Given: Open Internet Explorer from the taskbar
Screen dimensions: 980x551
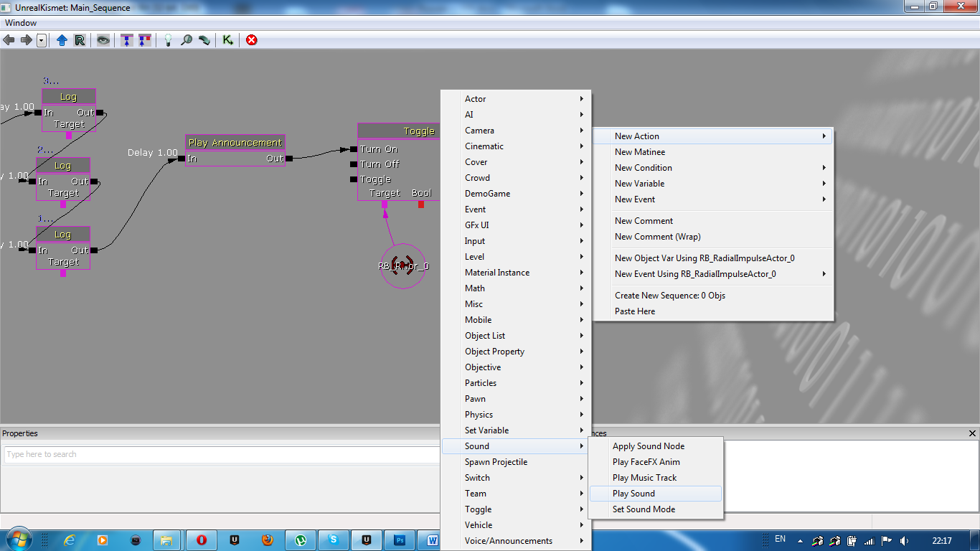Looking at the screenshot, I should tap(70, 540).
